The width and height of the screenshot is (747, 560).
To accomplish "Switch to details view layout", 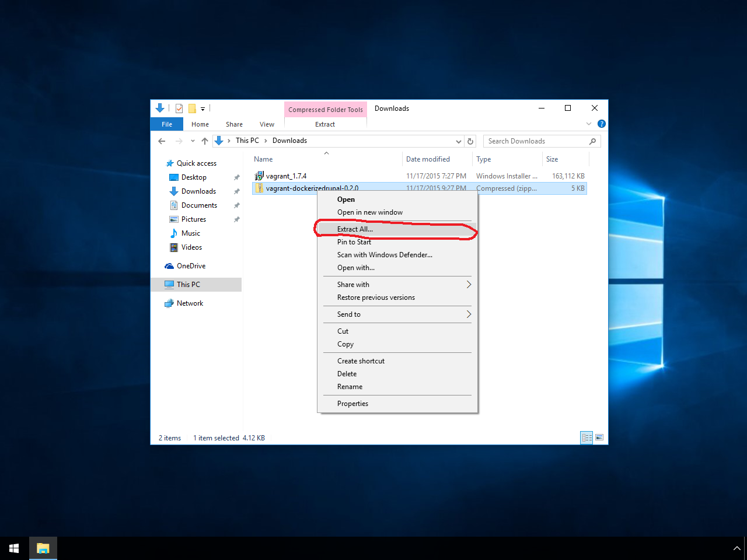I will click(x=587, y=437).
